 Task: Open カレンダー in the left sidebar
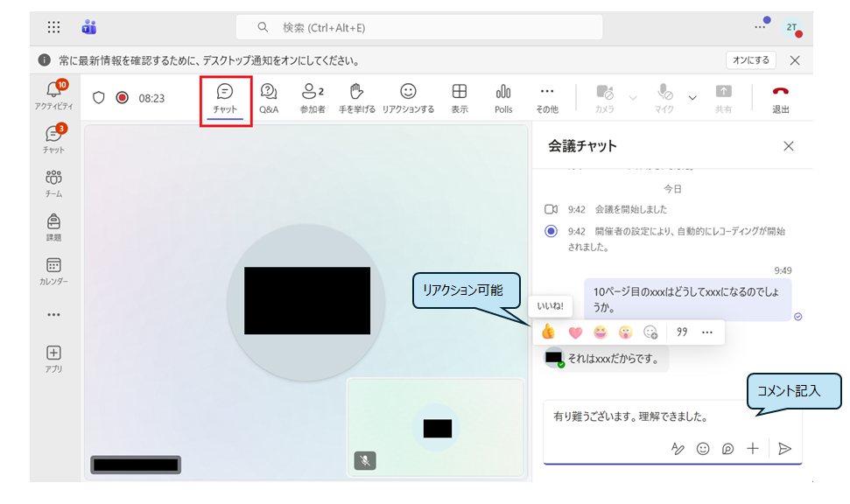tap(53, 270)
